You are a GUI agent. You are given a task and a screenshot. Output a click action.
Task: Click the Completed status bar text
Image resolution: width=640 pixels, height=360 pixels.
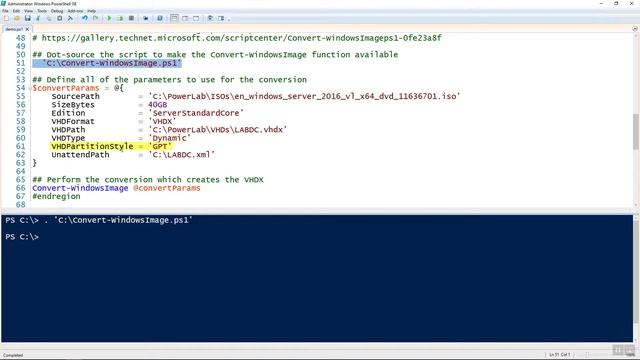[x=13, y=355]
